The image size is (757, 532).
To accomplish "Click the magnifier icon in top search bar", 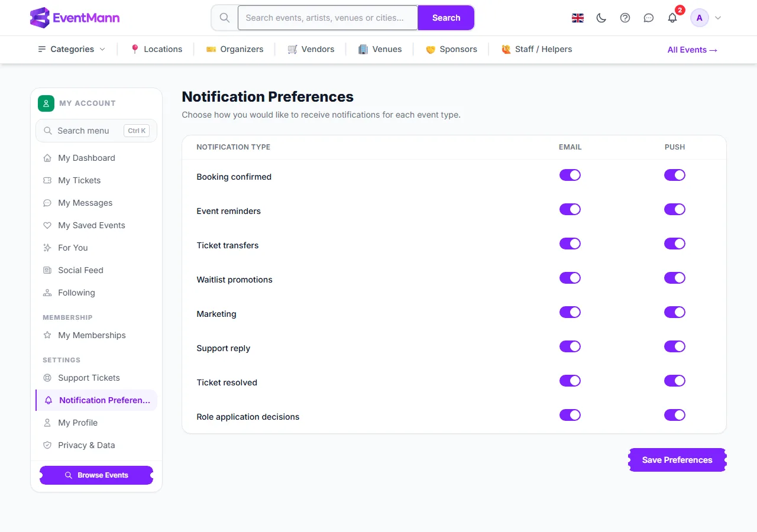I will coord(225,18).
